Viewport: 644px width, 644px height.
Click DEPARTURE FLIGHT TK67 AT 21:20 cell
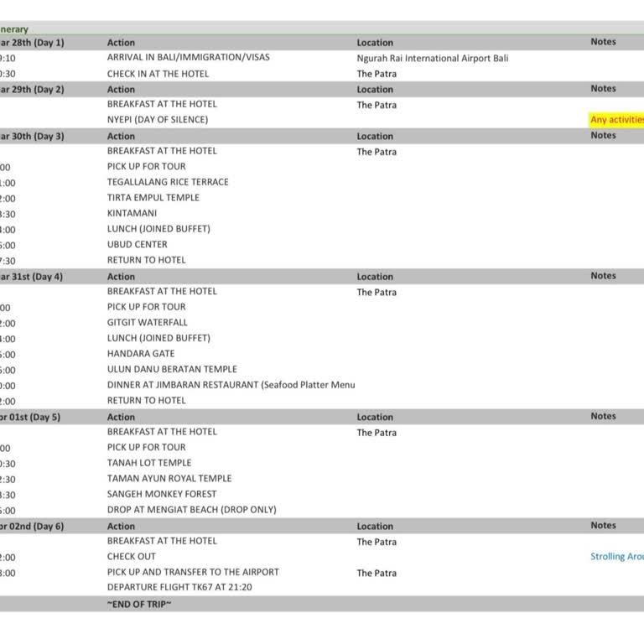point(179,588)
